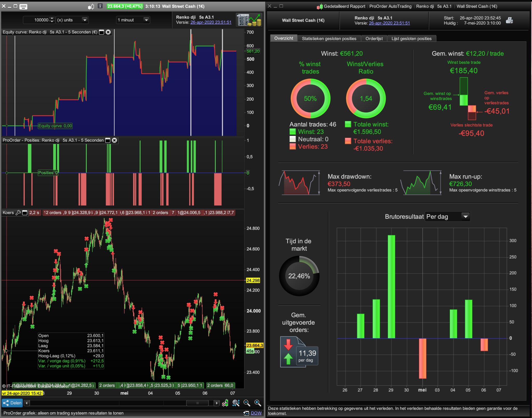Image resolution: width=532 pixels, height=418 pixels.
Task: Click the candlestick chart style icon
Action: [91, 6]
